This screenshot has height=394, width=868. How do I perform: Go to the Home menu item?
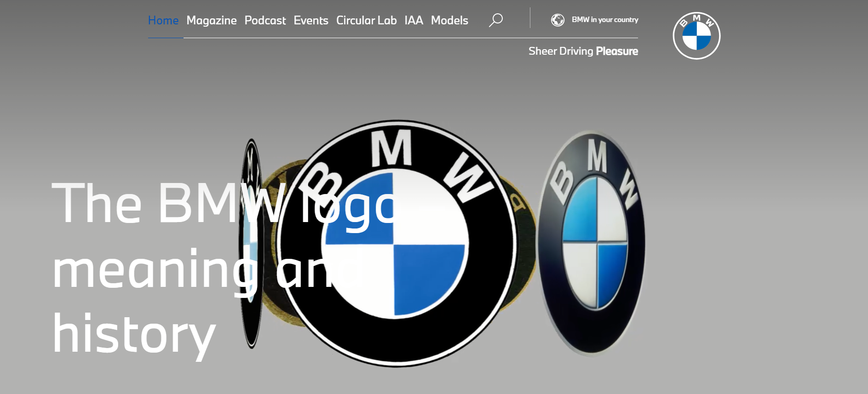click(163, 21)
